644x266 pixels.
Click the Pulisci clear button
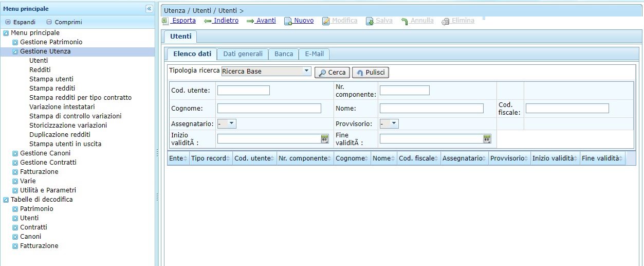pos(371,73)
